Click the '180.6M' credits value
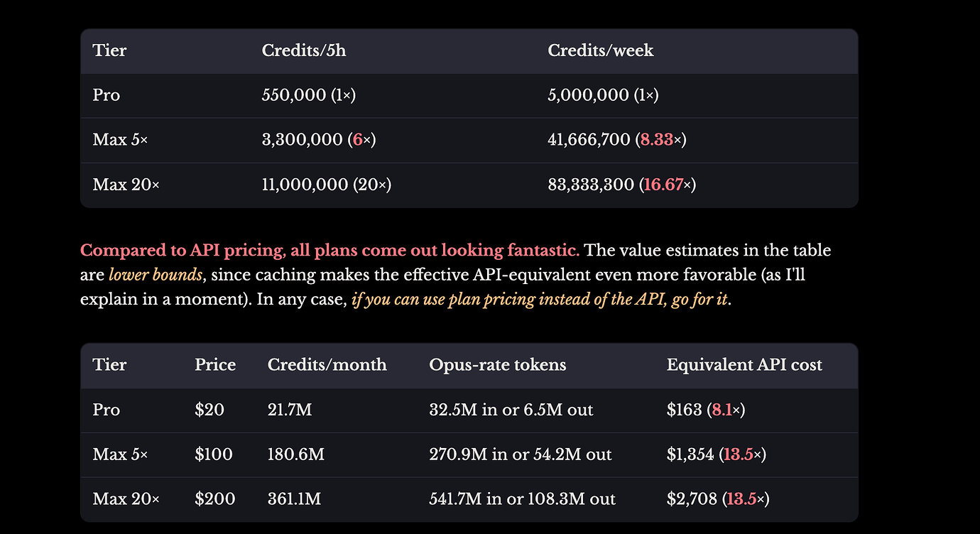 tap(296, 454)
